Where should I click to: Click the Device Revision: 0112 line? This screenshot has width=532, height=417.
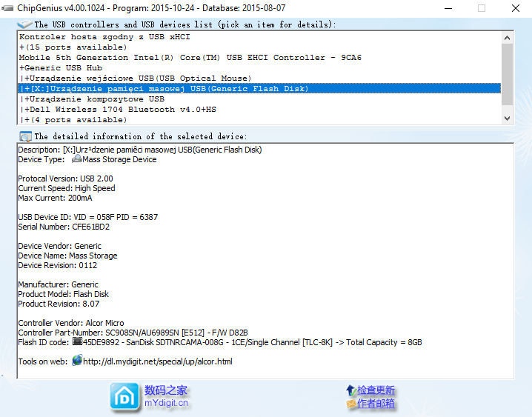click(57, 265)
